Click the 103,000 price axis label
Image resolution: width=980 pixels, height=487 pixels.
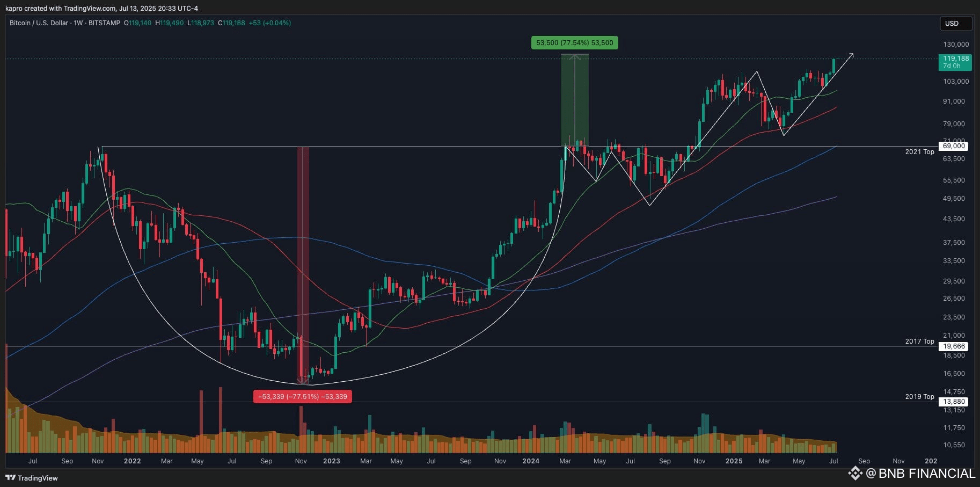coord(955,82)
